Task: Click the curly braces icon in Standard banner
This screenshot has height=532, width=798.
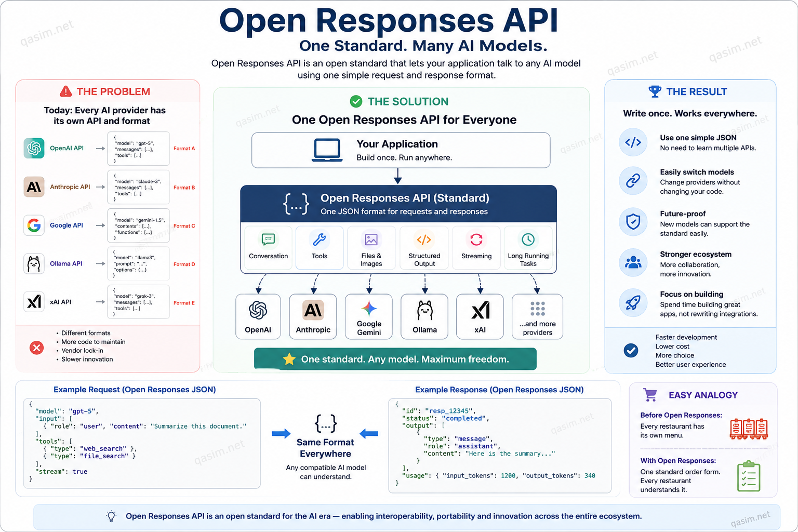Action: tap(297, 204)
